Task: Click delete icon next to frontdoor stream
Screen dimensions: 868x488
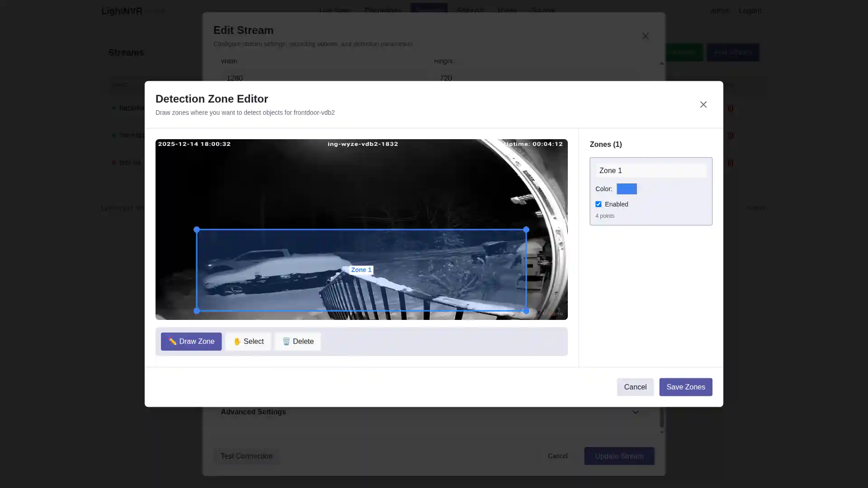Action: (731, 136)
